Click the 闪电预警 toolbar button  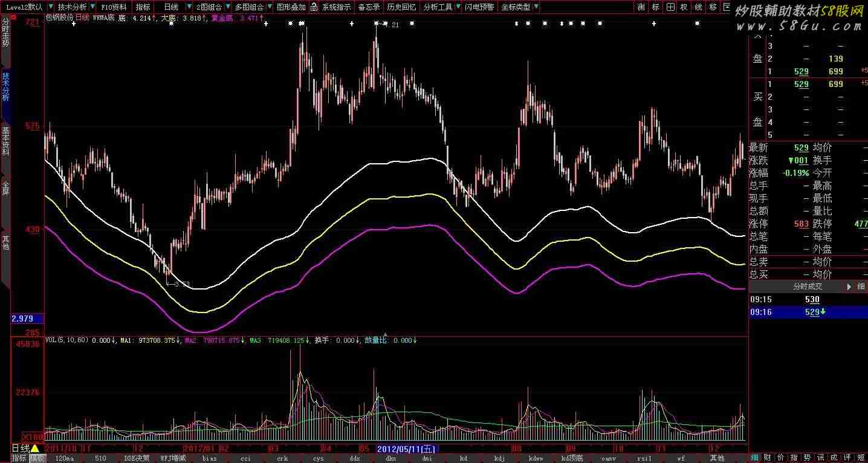pos(479,7)
